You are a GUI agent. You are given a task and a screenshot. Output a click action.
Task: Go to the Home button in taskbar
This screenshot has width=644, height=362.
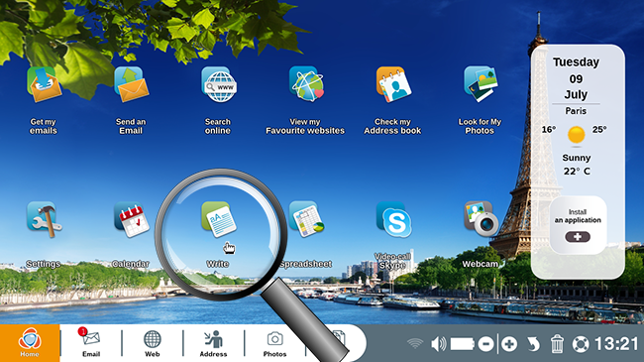tap(30, 343)
